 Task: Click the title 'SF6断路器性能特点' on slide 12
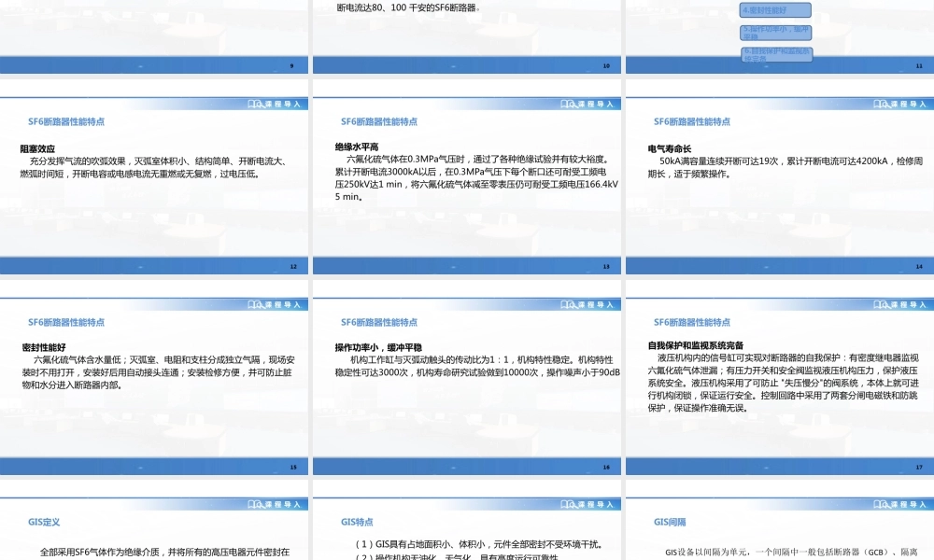click(66, 121)
